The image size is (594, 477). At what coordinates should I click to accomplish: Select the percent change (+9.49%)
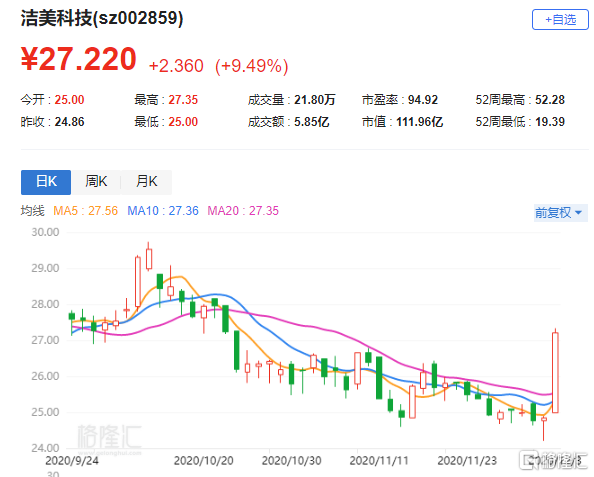(252, 66)
